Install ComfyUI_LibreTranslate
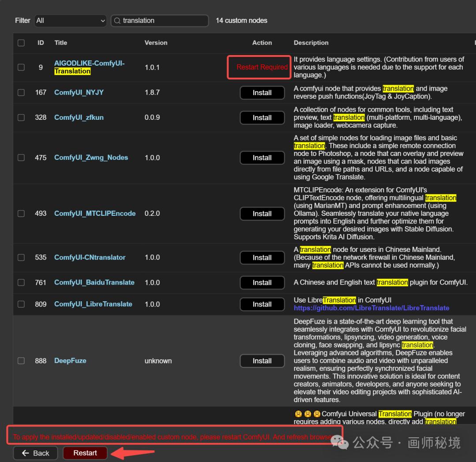The width and height of the screenshot is (476, 462). pos(262,304)
